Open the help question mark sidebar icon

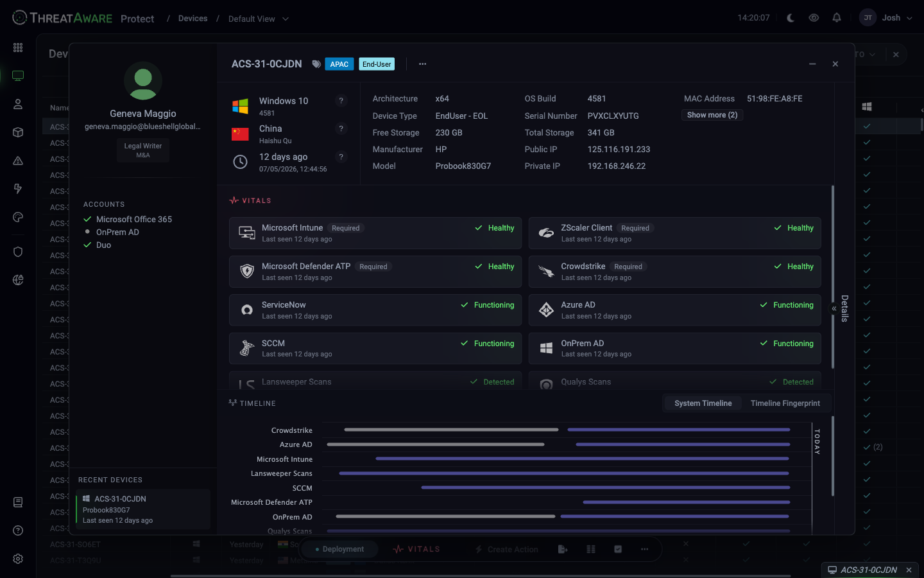(18, 530)
